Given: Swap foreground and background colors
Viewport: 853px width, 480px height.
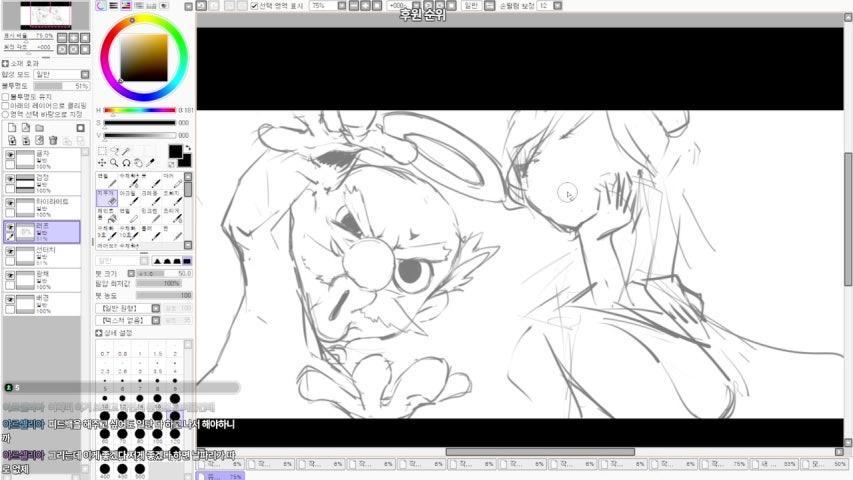Looking at the screenshot, I should (188, 147).
